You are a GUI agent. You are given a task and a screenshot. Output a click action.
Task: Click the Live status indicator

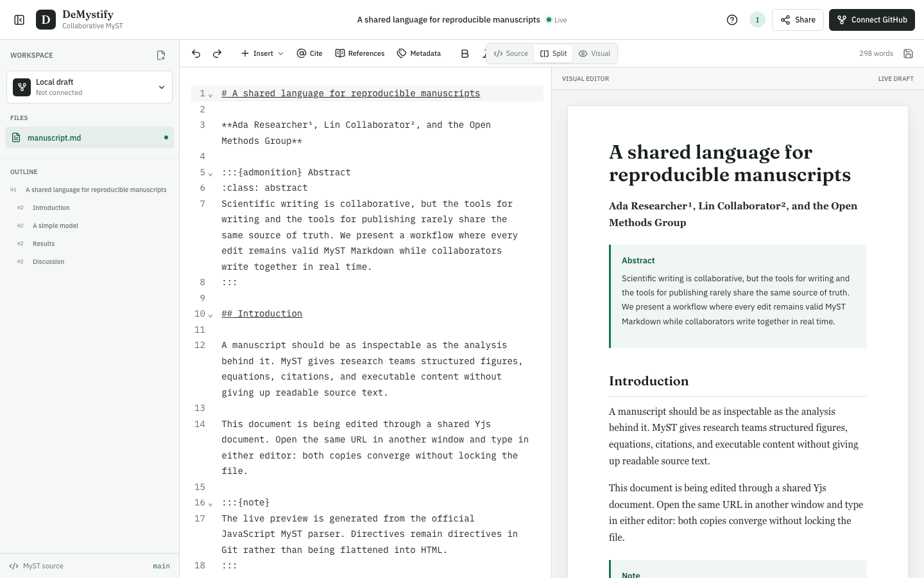556,20
